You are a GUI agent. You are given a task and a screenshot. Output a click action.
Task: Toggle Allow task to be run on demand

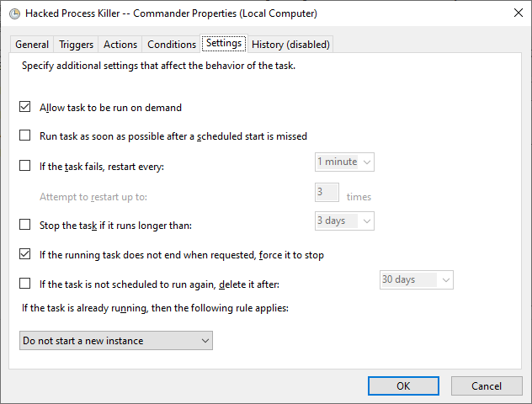pyautogui.click(x=25, y=108)
